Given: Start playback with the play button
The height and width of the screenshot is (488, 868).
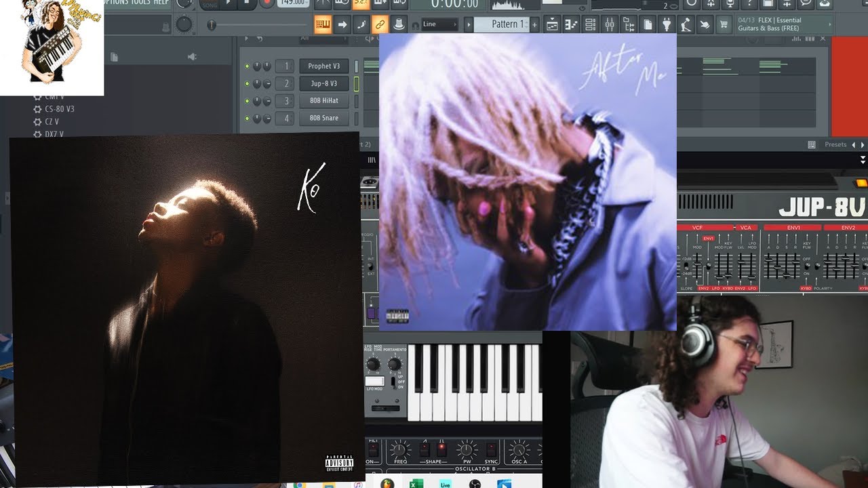Looking at the screenshot, I should pos(229,4).
